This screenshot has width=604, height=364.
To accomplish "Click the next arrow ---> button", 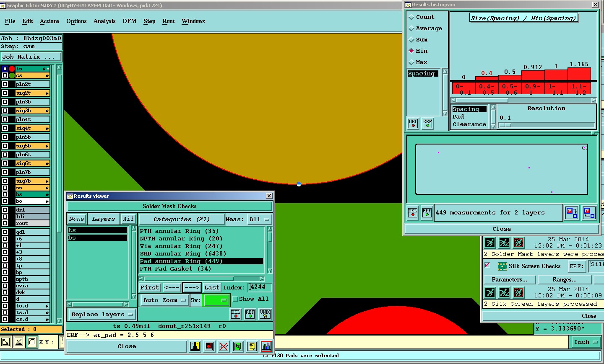I will click(192, 287).
